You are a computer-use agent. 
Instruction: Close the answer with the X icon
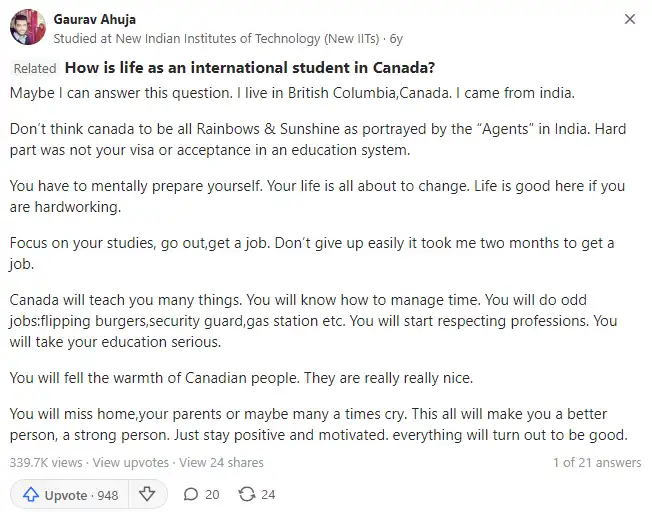coord(630,19)
